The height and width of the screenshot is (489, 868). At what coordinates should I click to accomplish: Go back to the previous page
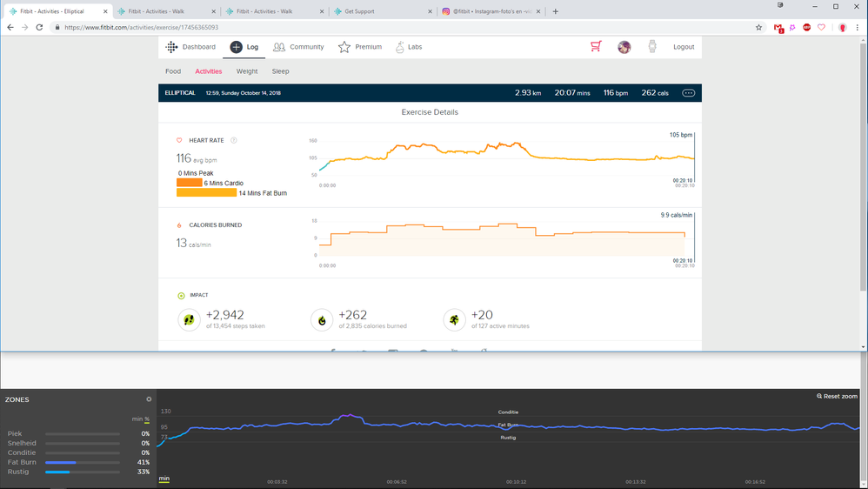coord(10,27)
